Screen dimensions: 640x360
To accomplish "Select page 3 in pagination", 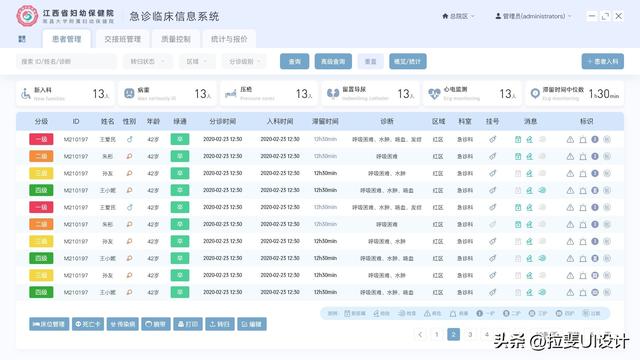I will 470,335.
